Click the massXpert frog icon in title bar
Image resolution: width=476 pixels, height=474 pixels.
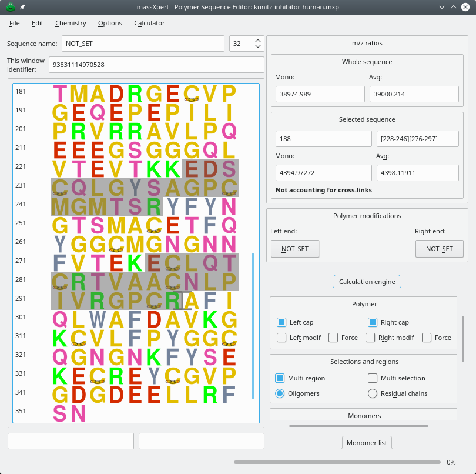click(x=10, y=7)
